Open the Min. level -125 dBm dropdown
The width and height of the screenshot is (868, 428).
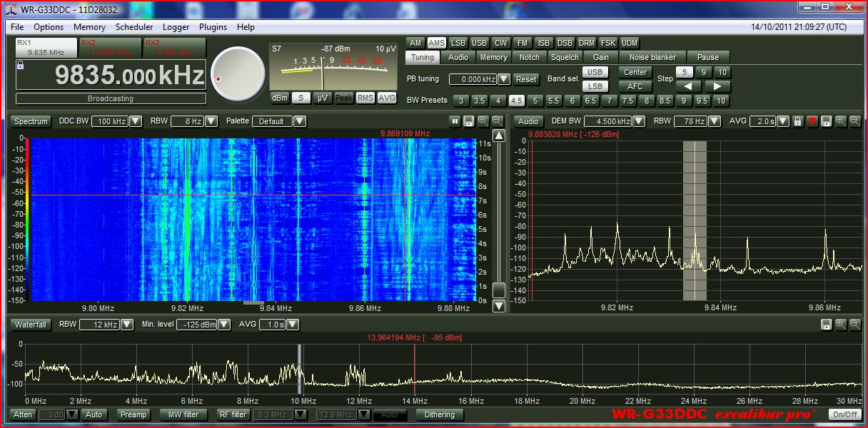pos(224,325)
